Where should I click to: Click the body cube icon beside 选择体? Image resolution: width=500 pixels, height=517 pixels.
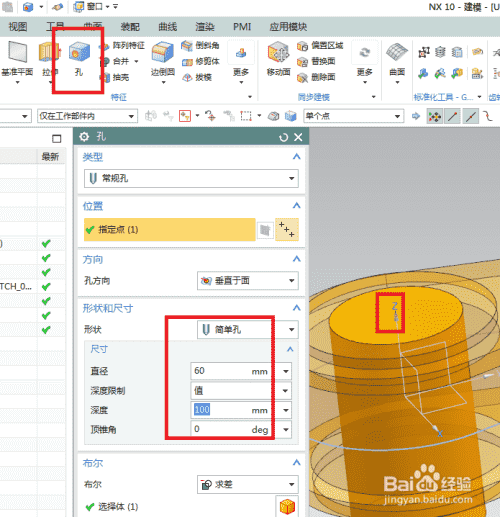[x=287, y=507]
